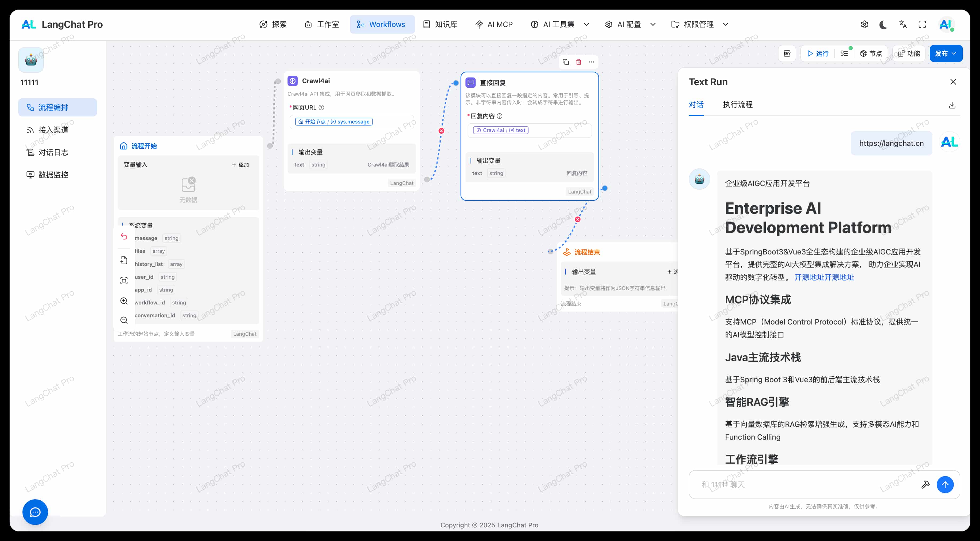
Task: Click the undo arrow in canvas tools
Action: [x=124, y=237]
